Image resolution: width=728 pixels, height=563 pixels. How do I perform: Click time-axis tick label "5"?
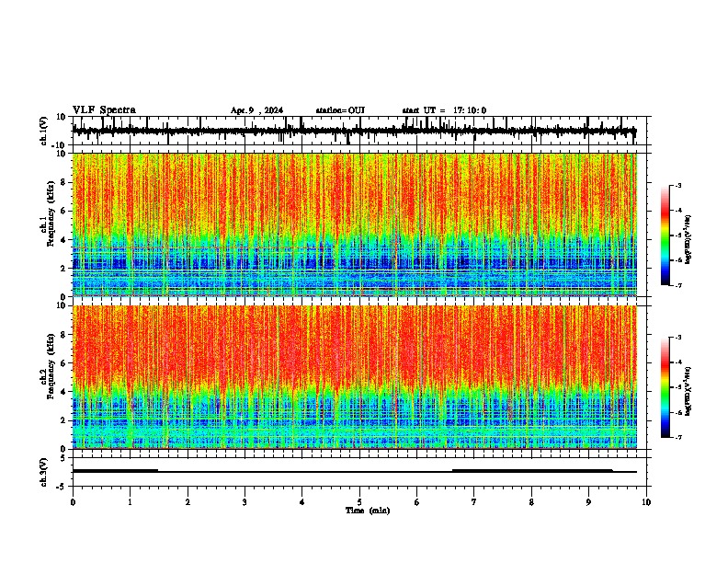359,502
